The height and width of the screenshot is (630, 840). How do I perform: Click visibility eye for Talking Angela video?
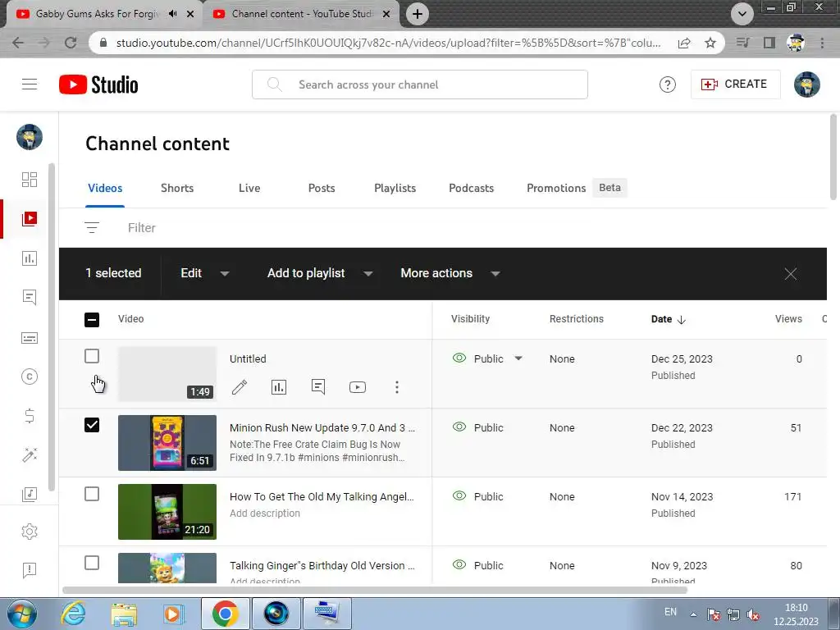click(x=459, y=495)
